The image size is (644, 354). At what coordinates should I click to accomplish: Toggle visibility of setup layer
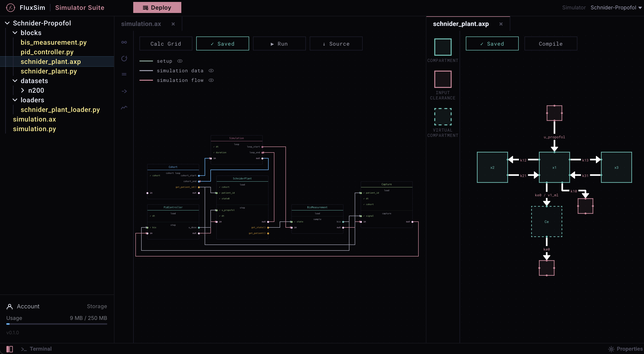click(180, 61)
